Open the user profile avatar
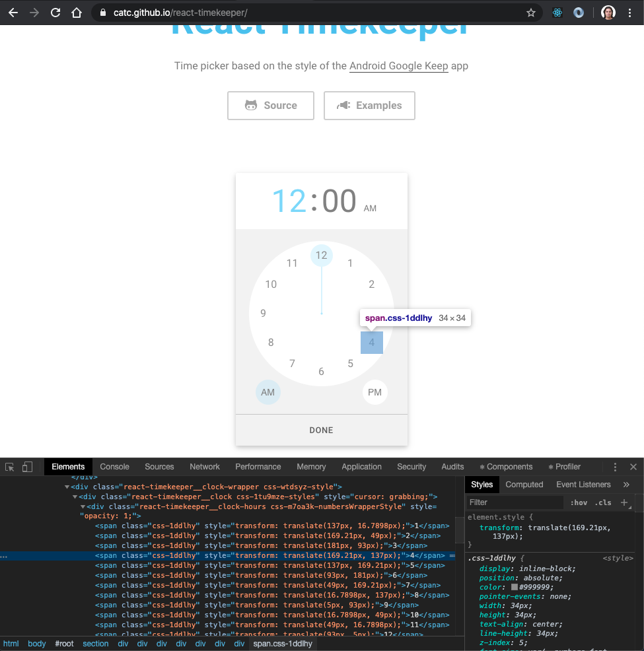Screen dimensions: 644x651 tap(608, 13)
